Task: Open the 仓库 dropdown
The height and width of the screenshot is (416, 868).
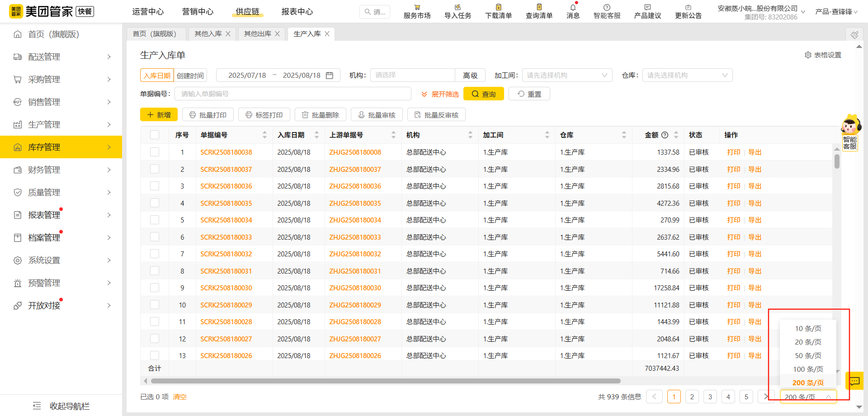Action: 687,76
